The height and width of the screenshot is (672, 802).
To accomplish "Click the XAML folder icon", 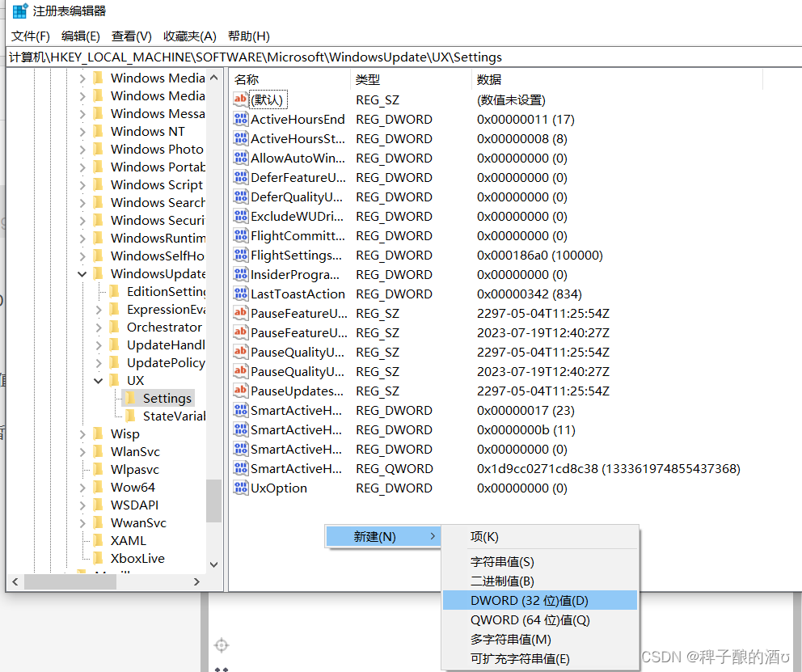I will [x=99, y=540].
